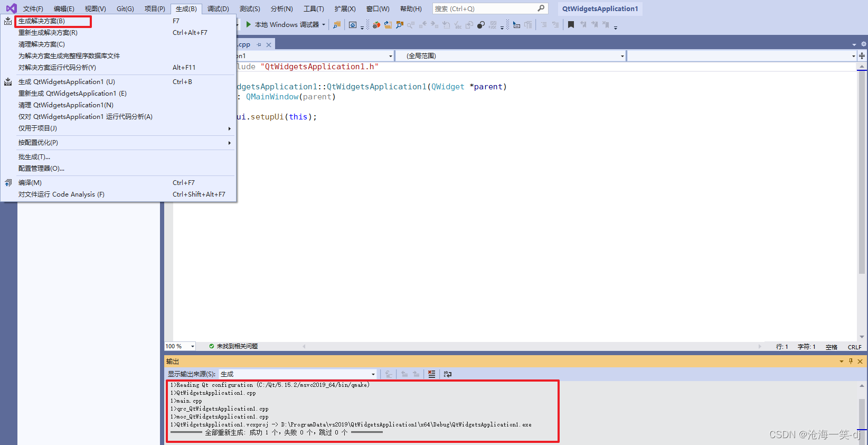Viewport: 868px width, 445px height.
Task: Open the debugger target dropdown arrow
Action: (324, 25)
